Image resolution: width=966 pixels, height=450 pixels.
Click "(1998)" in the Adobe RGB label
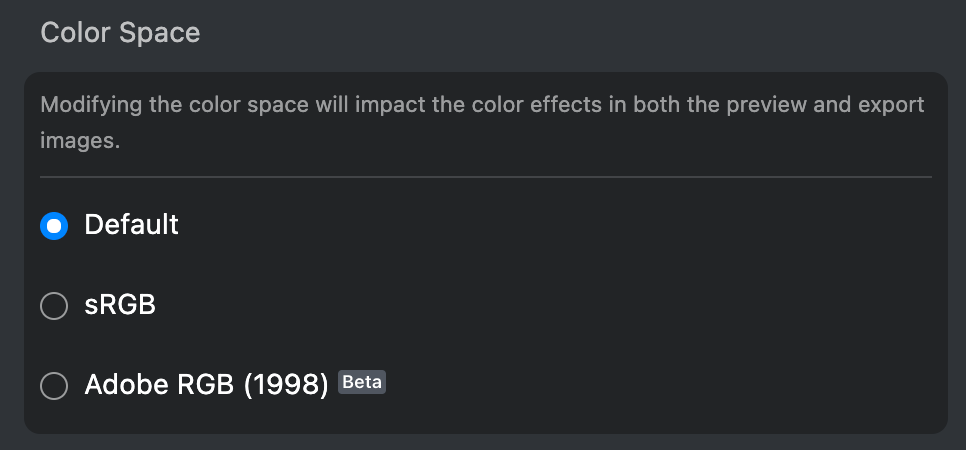pyautogui.click(x=287, y=385)
